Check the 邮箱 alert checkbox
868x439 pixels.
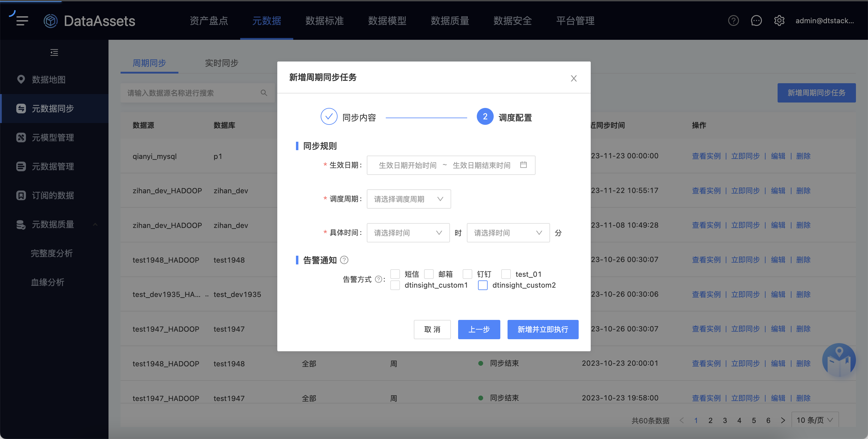coord(429,274)
